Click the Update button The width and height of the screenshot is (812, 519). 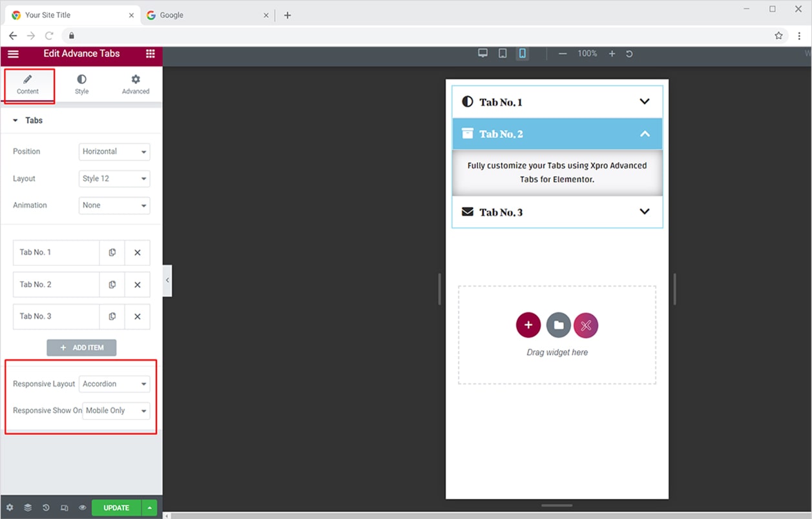coord(116,508)
